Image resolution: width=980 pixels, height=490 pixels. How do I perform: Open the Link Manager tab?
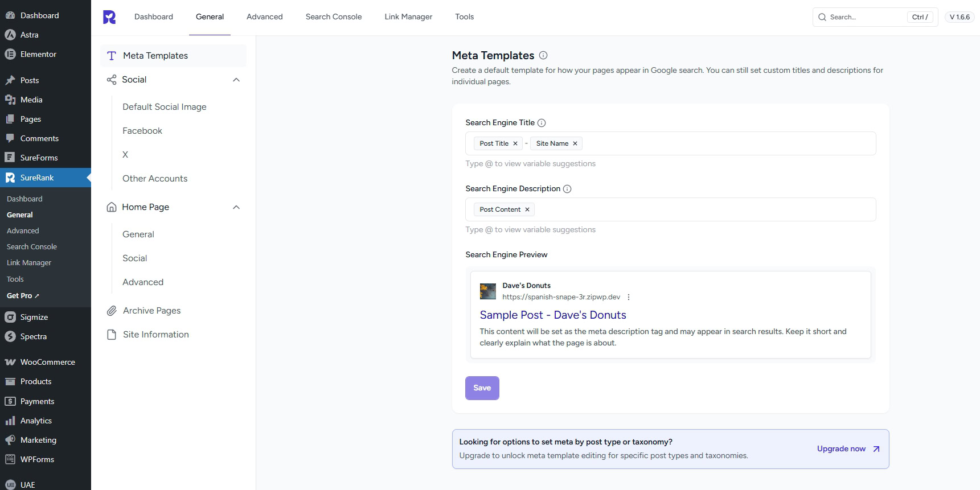point(408,17)
